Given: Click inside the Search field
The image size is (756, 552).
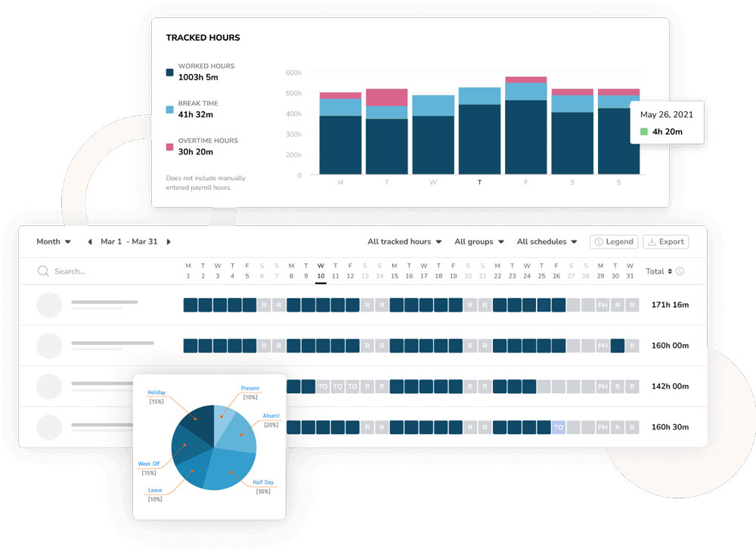Looking at the screenshot, I should click(x=76, y=271).
